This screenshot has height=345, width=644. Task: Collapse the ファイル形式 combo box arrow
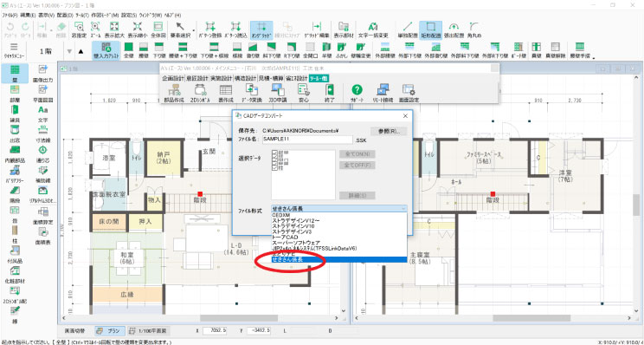403,209
